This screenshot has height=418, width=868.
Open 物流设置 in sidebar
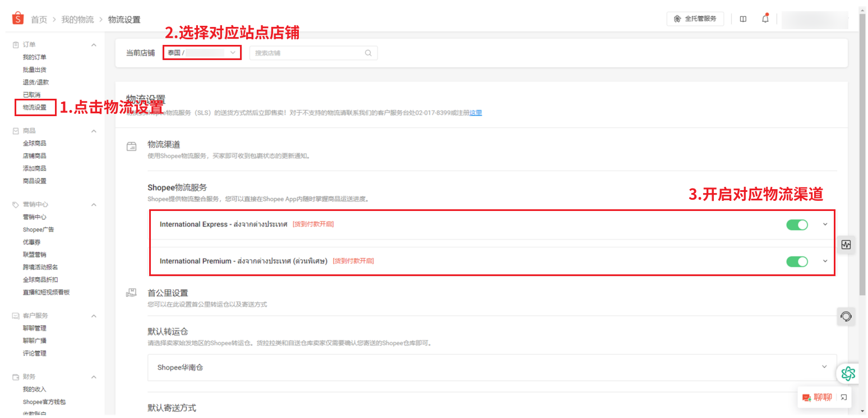click(35, 107)
